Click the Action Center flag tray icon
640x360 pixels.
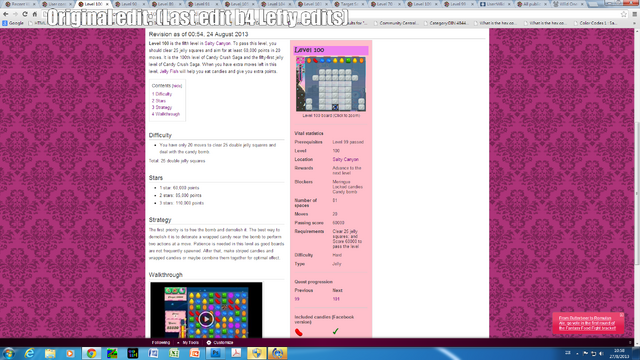(x=586, y=353)
